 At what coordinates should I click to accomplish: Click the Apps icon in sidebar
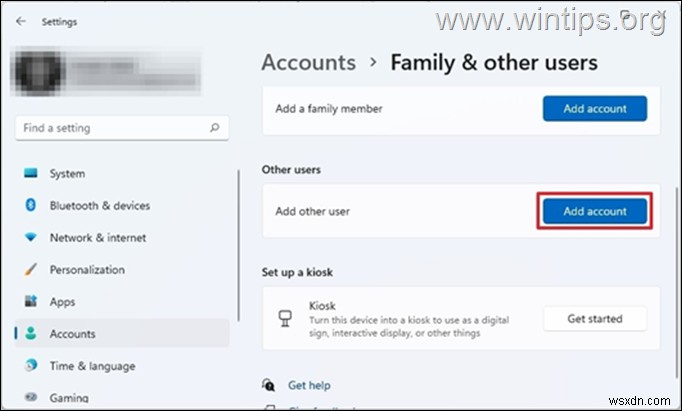(29, 302)
